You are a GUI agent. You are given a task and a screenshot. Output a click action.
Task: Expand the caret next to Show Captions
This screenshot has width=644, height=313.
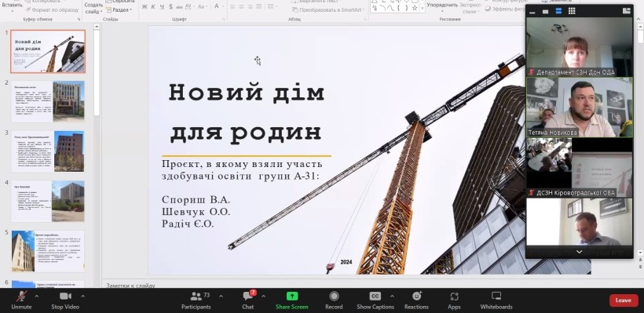tap(391, 296)
